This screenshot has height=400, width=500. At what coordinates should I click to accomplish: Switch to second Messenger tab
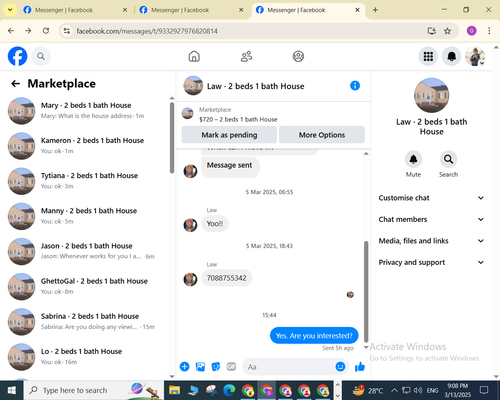point(191,10)
